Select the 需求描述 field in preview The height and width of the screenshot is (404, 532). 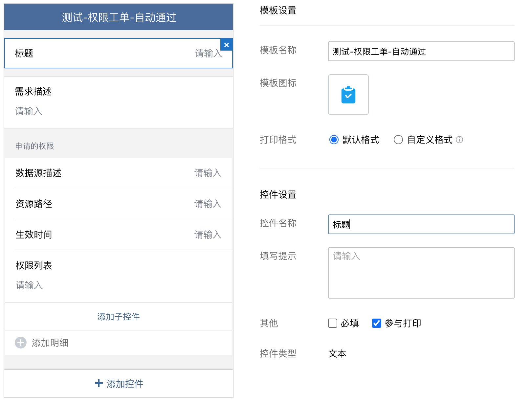118,102
